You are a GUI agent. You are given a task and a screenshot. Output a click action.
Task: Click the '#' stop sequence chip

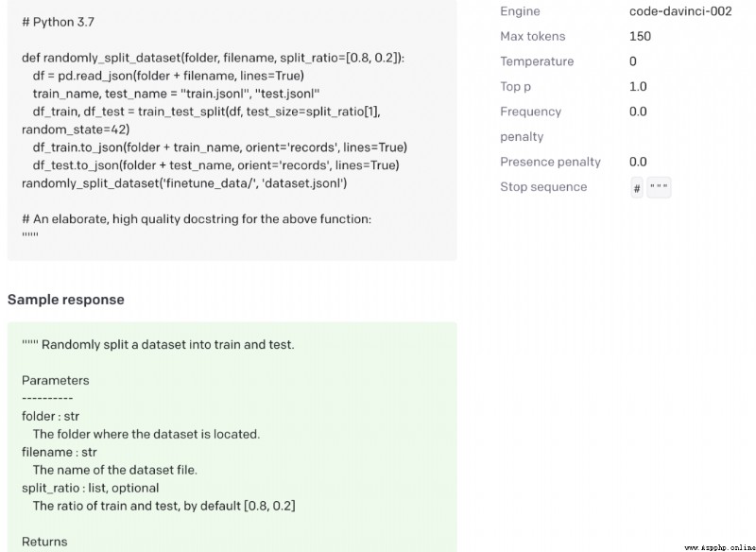(636, 187)
